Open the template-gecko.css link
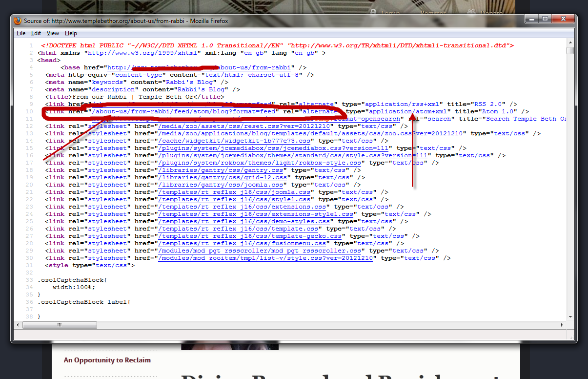The height and width of the screenshot is (379, 588). 250,236
